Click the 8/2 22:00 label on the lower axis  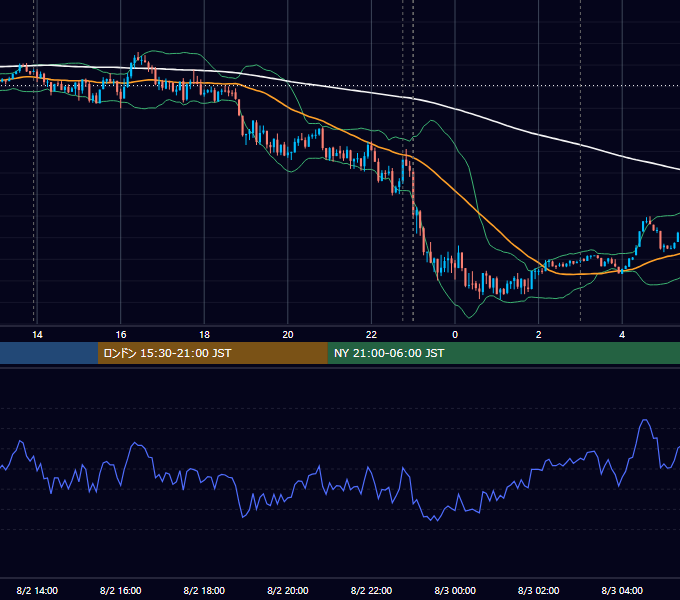coord(371,590)
